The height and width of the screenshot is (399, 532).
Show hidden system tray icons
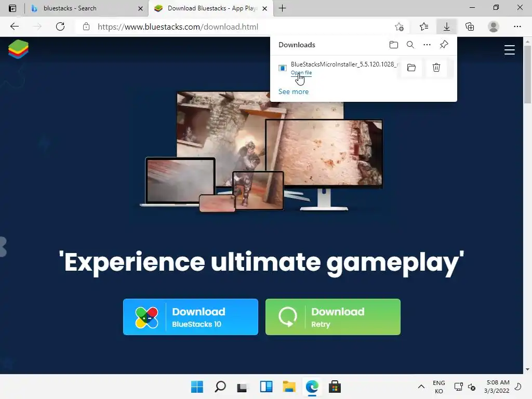click(421, 387)
